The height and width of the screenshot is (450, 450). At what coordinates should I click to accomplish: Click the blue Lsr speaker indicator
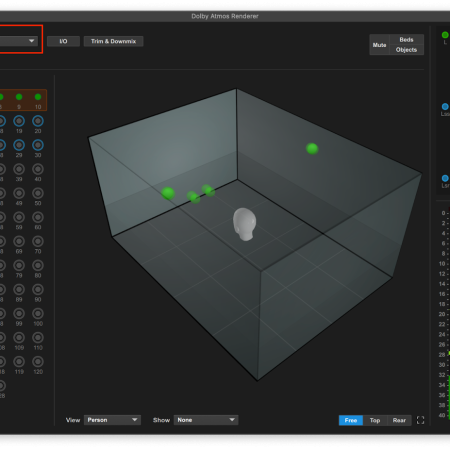[445, 178]
